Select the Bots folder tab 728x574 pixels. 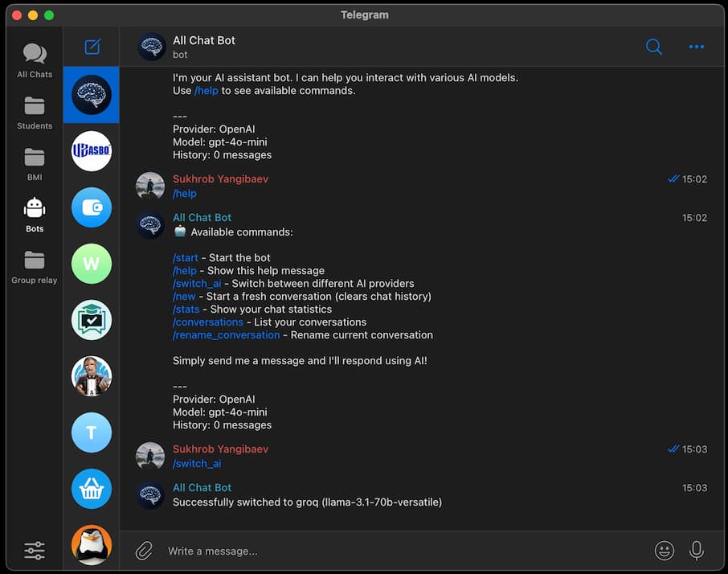(35, 215)
